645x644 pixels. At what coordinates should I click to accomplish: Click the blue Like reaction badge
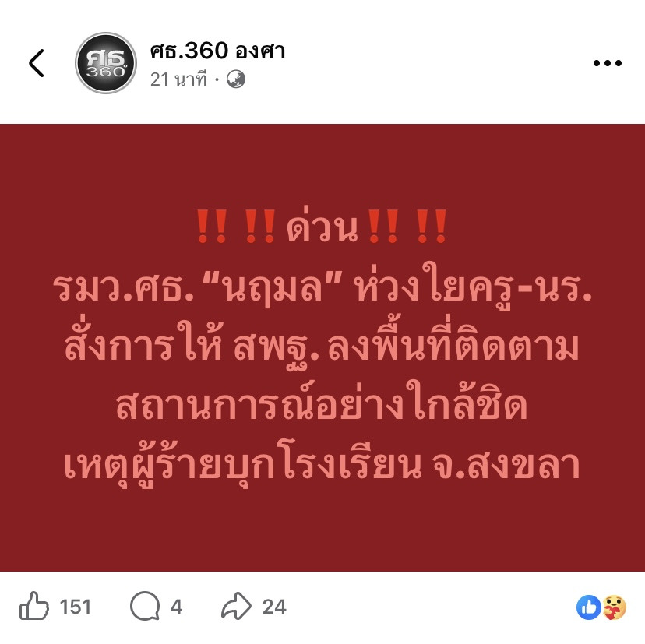[x=589, y=607]
